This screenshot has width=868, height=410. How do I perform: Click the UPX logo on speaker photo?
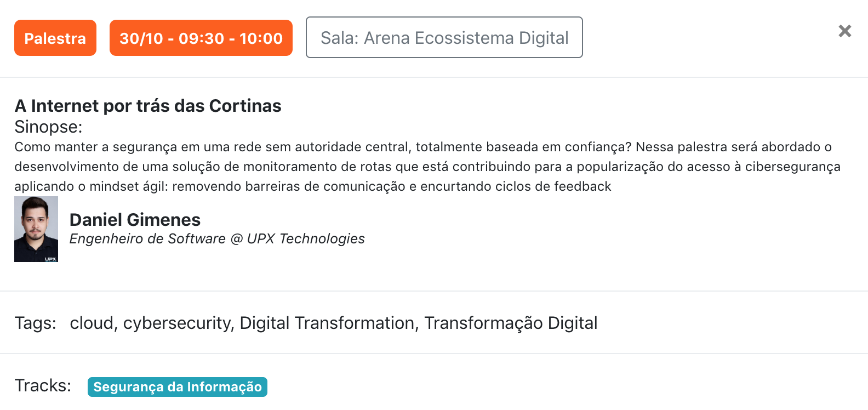tap(50, 259)
